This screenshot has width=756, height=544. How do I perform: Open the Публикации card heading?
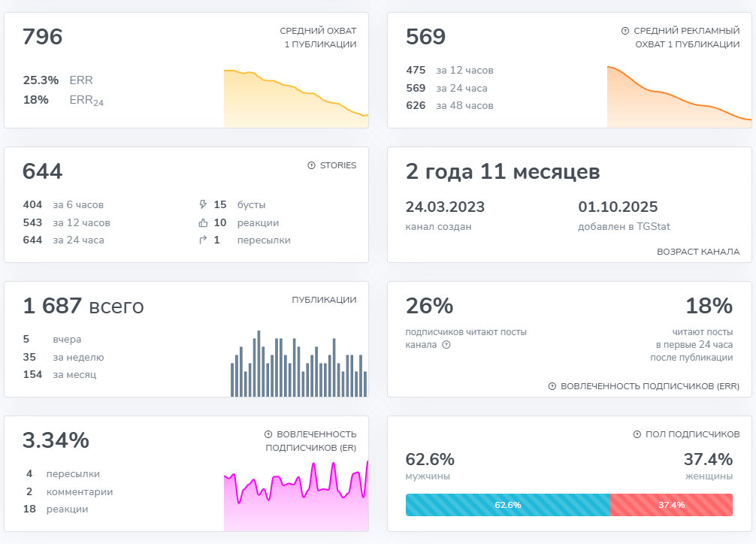pyautogui.click(x=324, y=300)
